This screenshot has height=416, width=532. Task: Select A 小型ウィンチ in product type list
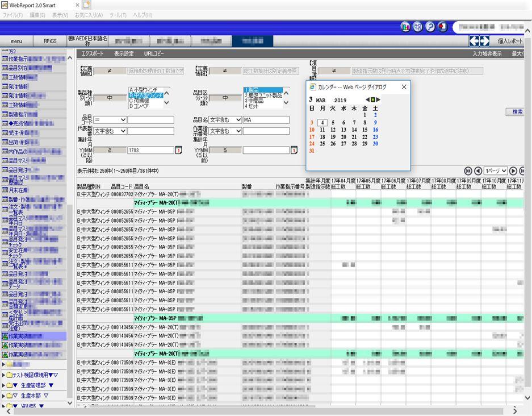[x=145, y=90]
